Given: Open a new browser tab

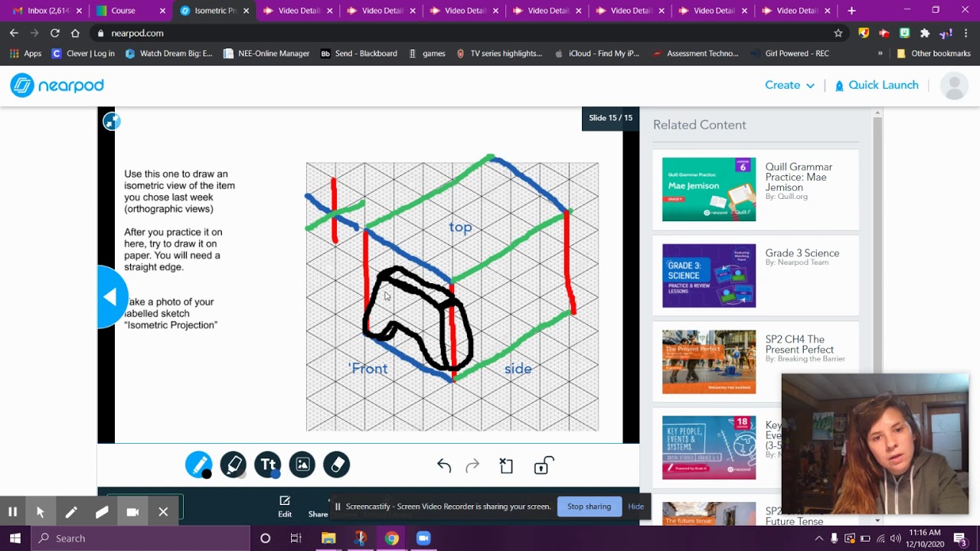Looking at the screenshot, I should point(851,11).
